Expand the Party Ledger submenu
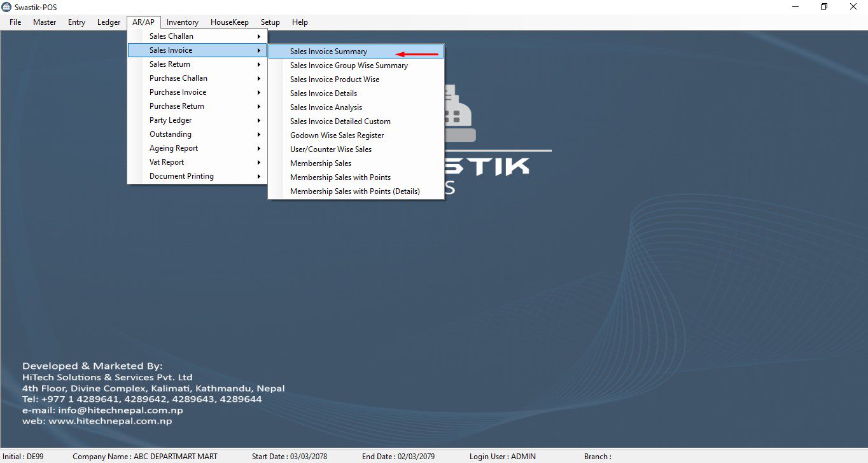 click(171, 120)
